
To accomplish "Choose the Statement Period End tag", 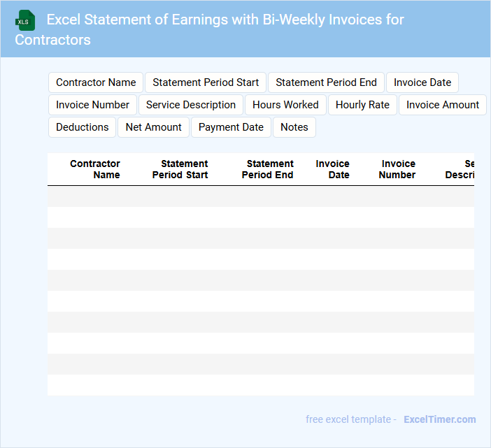I will (x=326, y=82).
